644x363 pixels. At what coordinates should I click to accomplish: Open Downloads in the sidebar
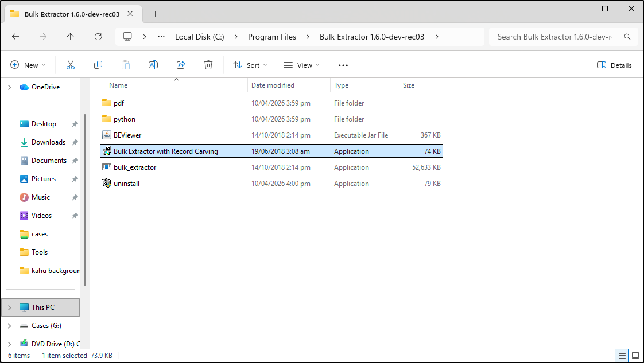tap(48, 142)
